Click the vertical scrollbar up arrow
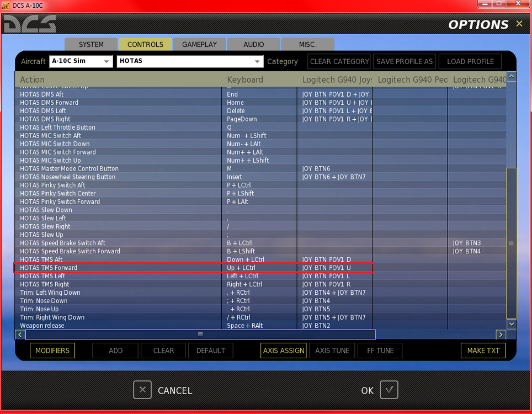The height and width of the screenshot is (414, 532). coord(511,77)
